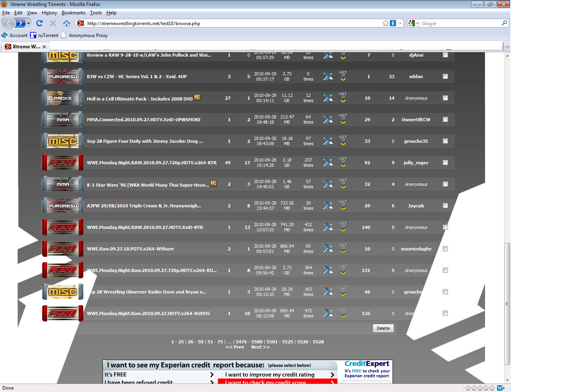Click the RAW category icon for WWE.Raw.09.27.10.PDTV row
Viewport: 572px width, 392px height.
pos(63,249)
